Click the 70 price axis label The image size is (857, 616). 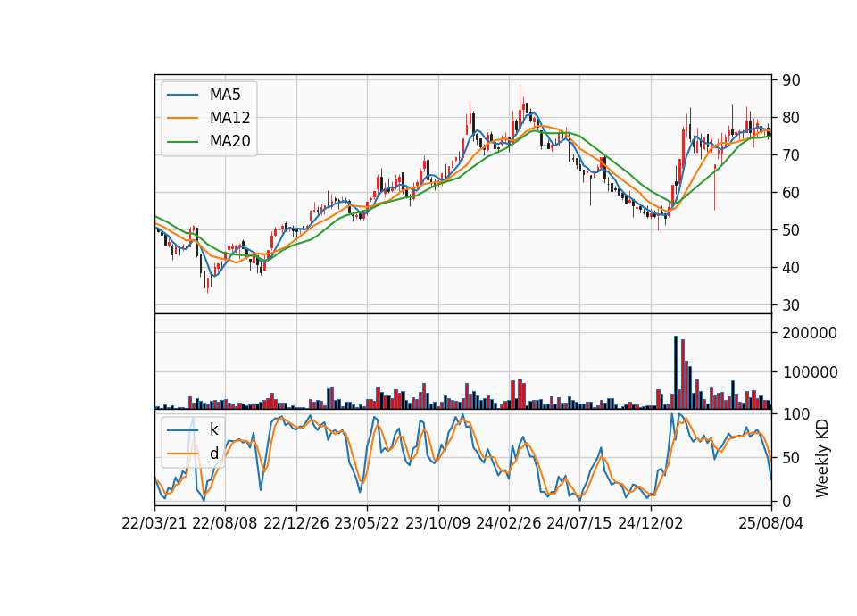point(791,155)
